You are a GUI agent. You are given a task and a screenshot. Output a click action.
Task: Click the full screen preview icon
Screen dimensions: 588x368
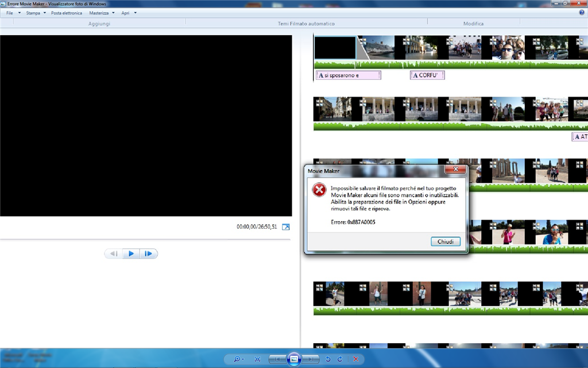[x=286, y=227]
